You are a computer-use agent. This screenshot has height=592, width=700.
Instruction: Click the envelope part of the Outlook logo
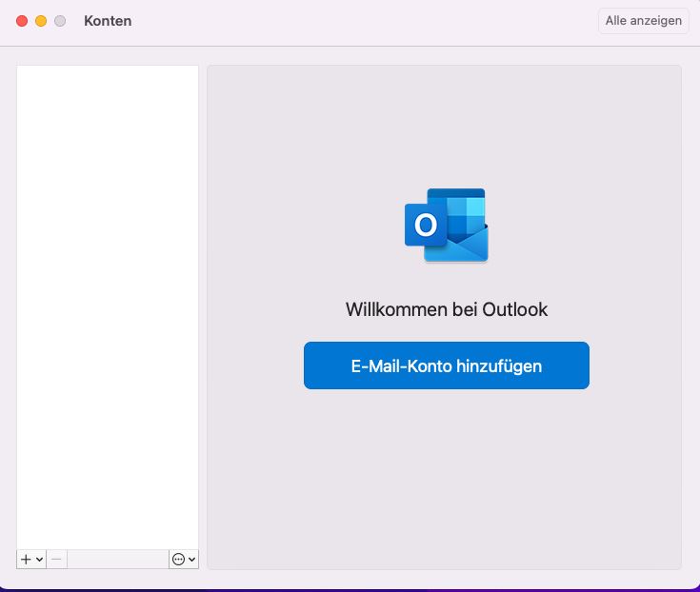(462, 247)
